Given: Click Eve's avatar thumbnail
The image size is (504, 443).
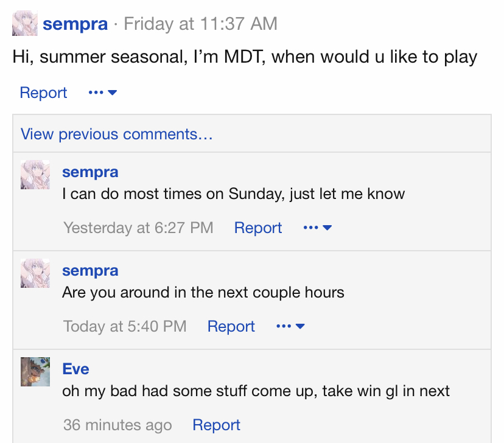Looking at the screenshot, I should click(35, 372).
